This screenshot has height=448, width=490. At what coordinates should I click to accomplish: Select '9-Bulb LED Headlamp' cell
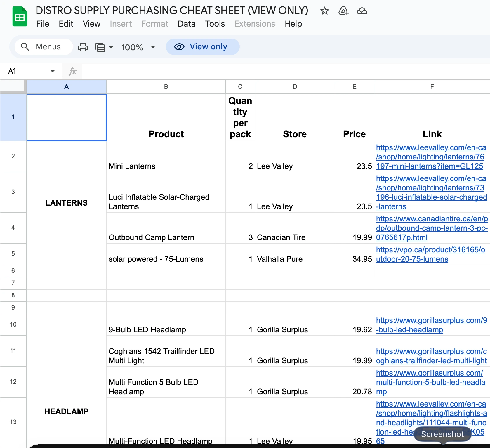click(166, 325)
